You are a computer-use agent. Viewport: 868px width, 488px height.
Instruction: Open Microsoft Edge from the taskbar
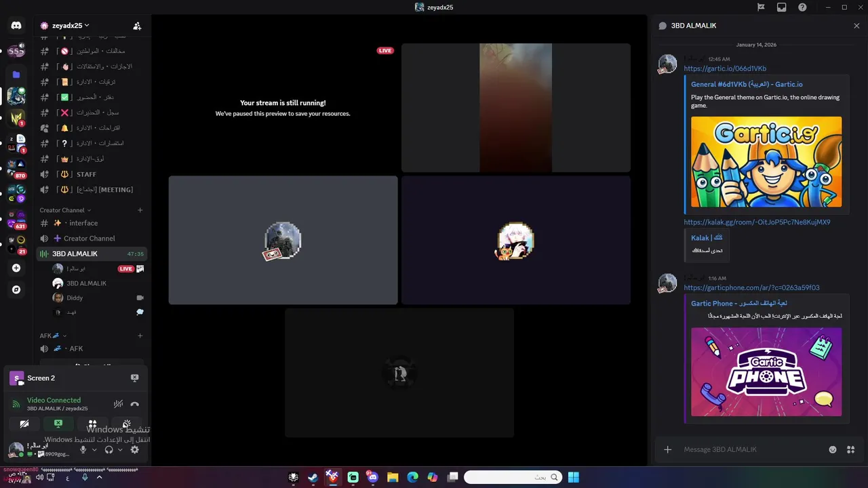[x=412, y=477]
